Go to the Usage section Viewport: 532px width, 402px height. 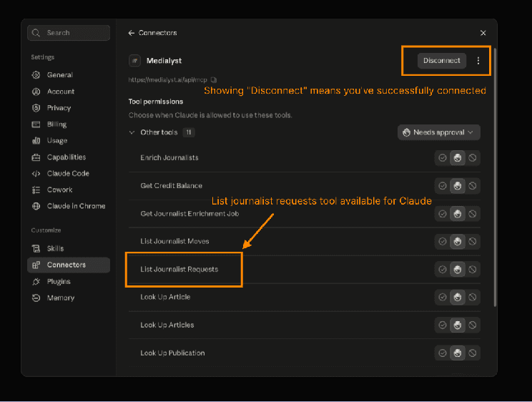tap(69, 141)
